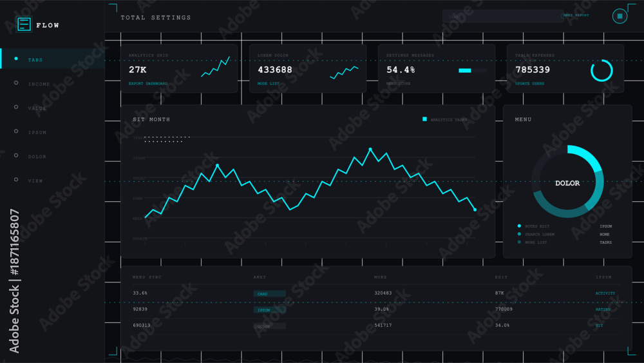
Task: Click the Update Users link
Action: 529,83
